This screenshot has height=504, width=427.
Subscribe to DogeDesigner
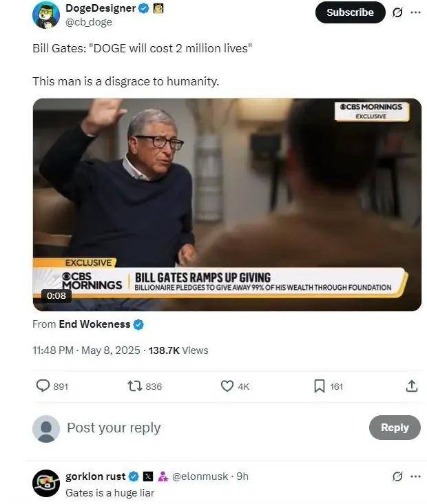click(350, 12)
